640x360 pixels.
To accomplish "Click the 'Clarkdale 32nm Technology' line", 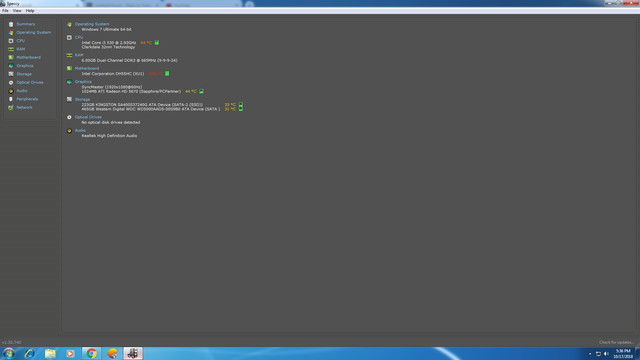I will coord(108,47).
